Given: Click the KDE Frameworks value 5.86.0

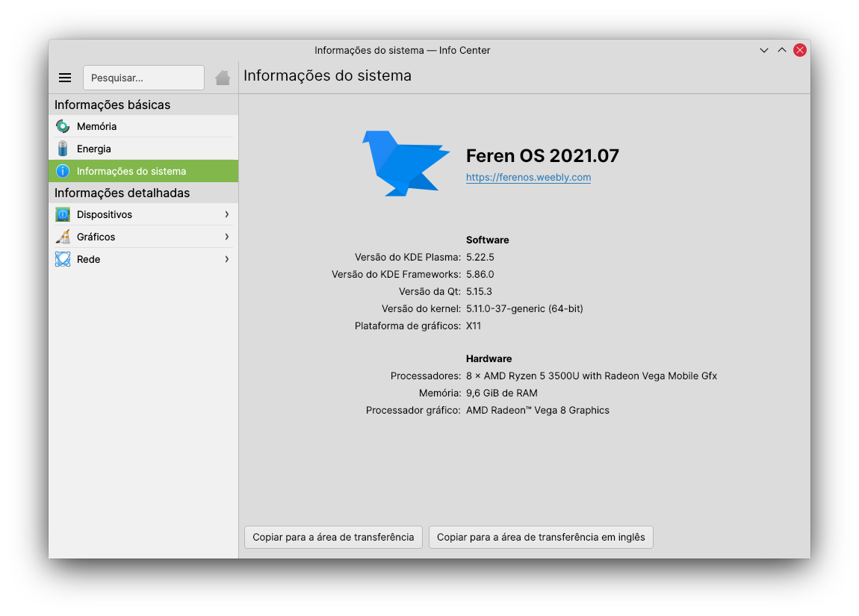Looking at the screenshot, I should 480,274.
